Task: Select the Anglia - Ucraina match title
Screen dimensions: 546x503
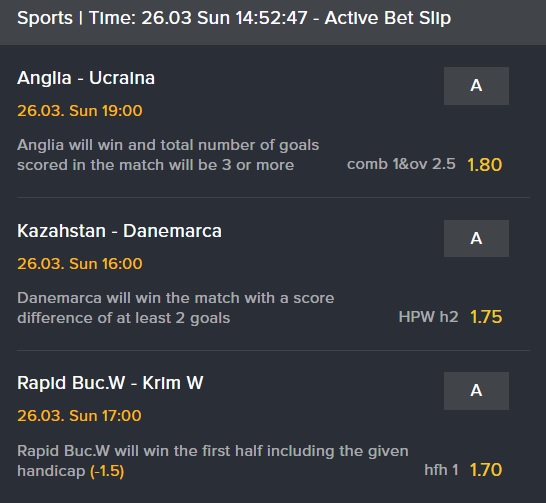Action: 86,78
